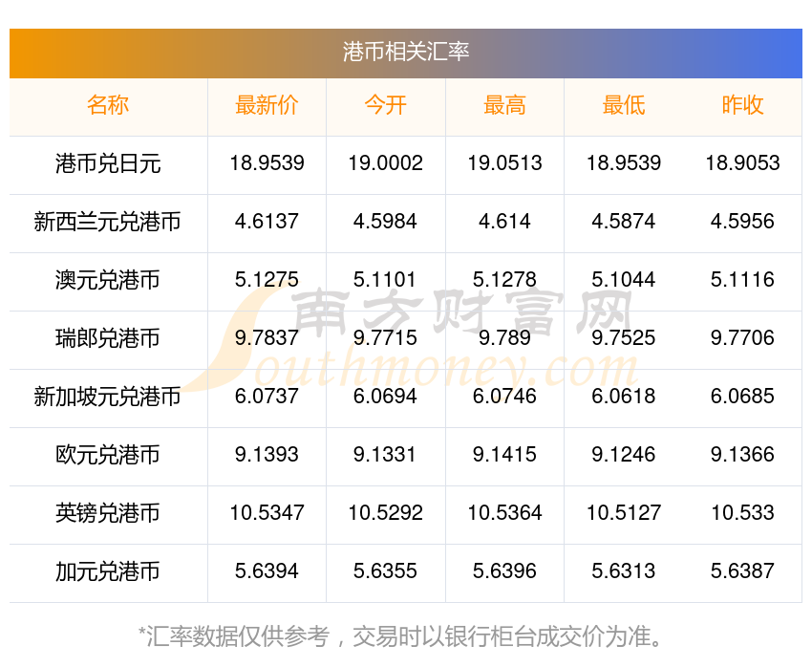Click the 4.5874 lowest value
Viewport: 812px width, 667px height.
624,221
